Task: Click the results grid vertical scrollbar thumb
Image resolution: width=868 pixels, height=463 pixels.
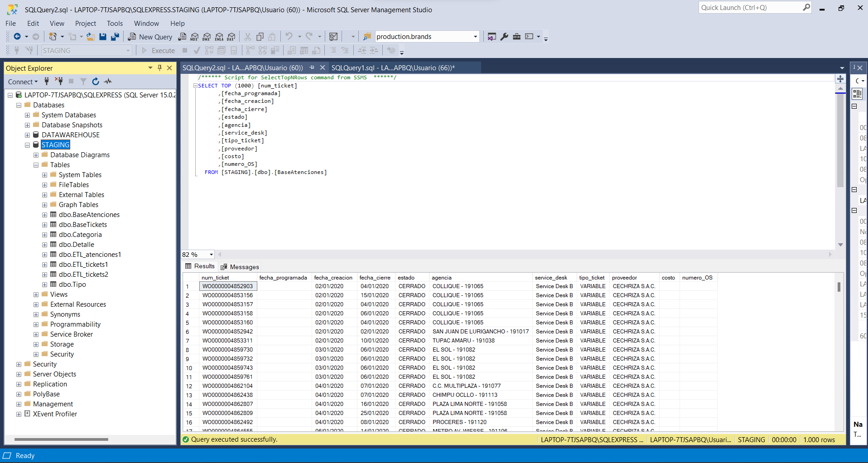Action: pos(839,287)
